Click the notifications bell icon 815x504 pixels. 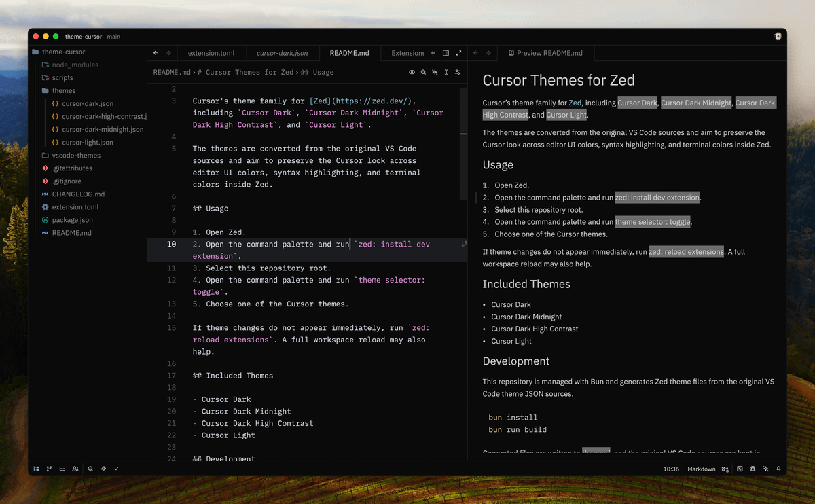pyautogui.click(x=778, y=469)
